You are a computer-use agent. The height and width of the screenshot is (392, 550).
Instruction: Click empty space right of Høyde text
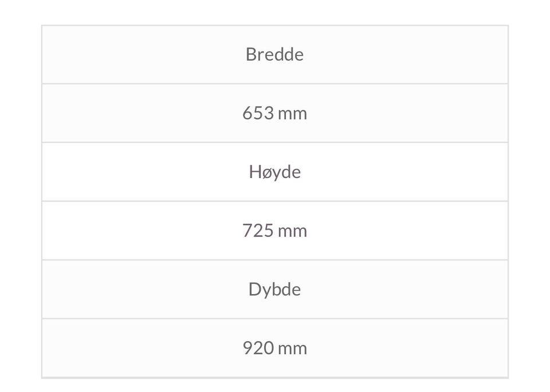pos(401,172)
